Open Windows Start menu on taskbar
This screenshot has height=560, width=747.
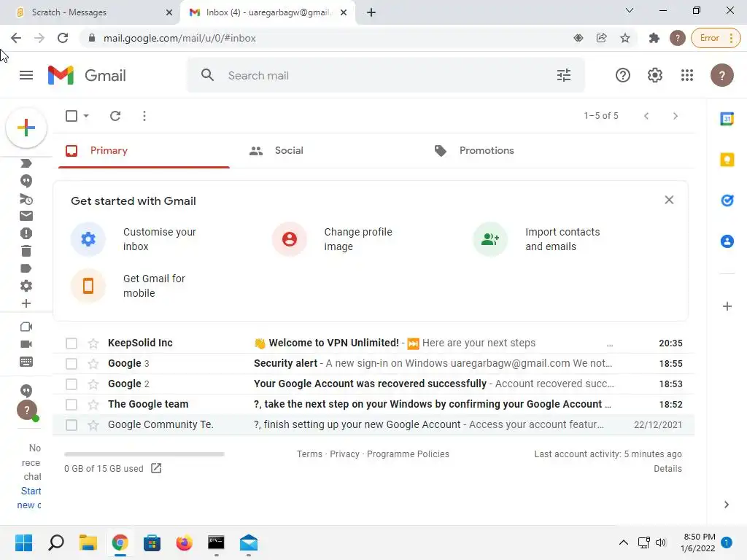click(x=23, y=542)
